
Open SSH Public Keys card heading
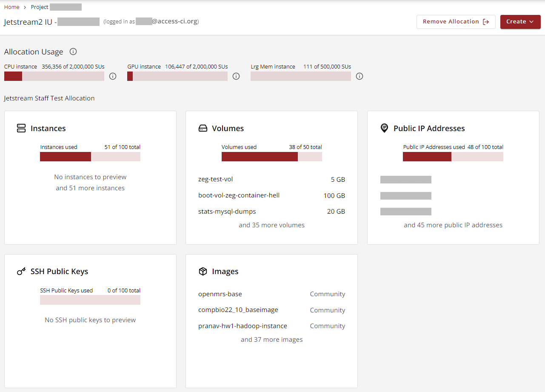tap(60, 272)
